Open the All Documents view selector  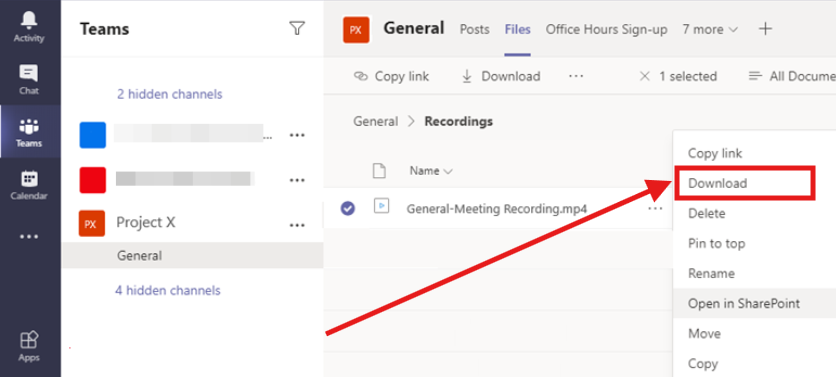coord(792,76)
